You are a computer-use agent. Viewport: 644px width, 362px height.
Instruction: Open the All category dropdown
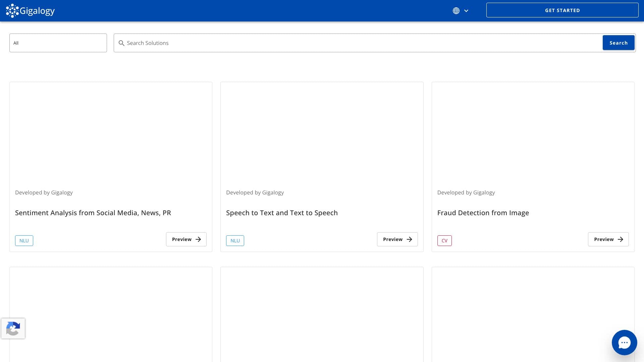click(x=58, y=43)
